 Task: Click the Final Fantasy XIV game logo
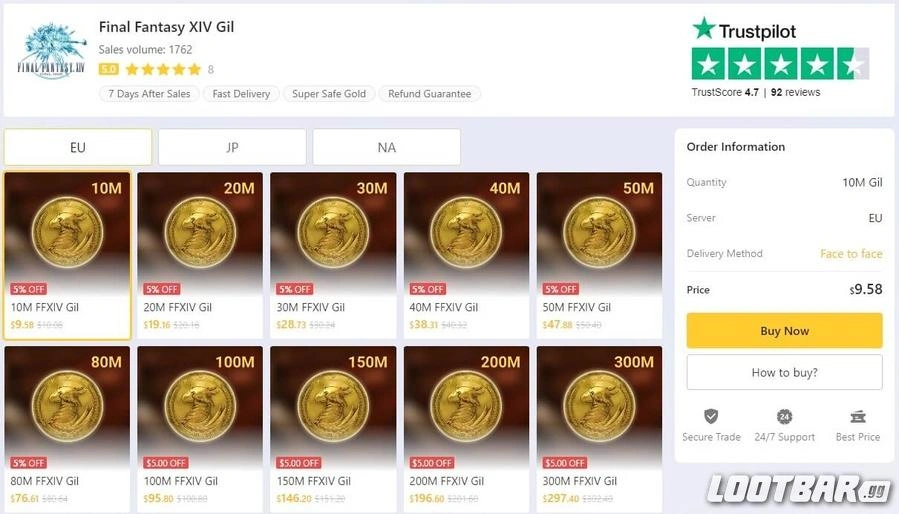coord(52,50)
